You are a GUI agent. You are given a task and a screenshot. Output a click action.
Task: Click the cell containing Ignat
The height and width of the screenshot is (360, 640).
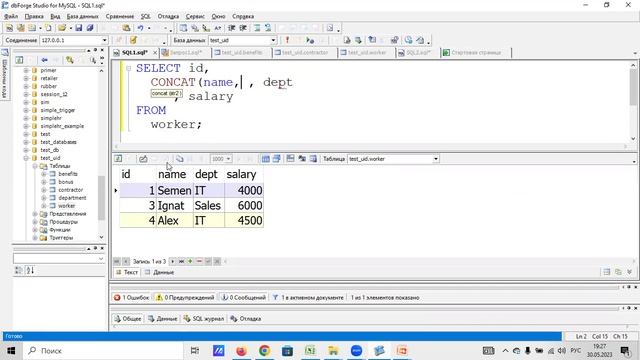[x=175, y=205]
